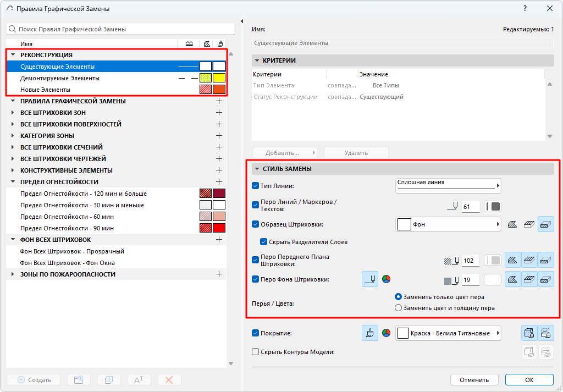Click the red X delete icon

pyautogui.click(x=169, y=380)
